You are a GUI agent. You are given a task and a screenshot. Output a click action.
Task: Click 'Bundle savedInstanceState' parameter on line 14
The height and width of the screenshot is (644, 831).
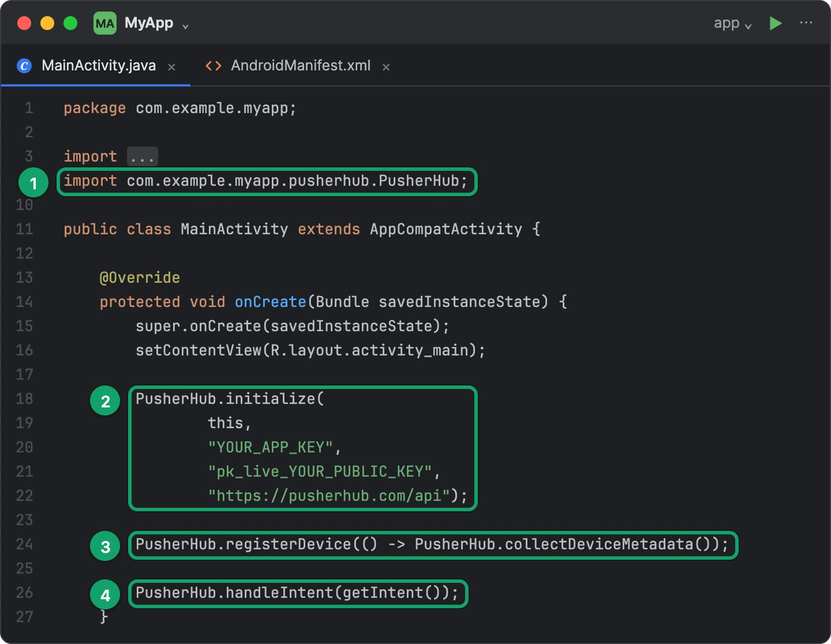(x=428, y=302)
